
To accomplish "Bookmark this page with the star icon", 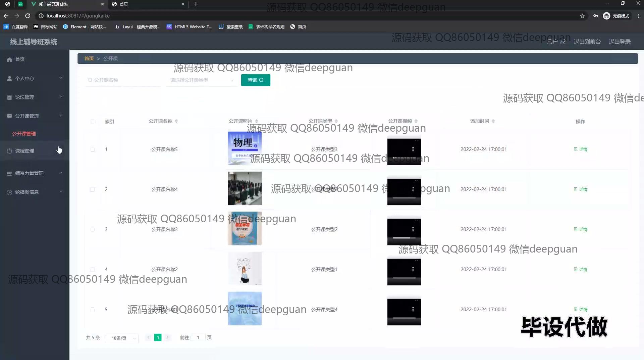I will (x=582, y=16).
